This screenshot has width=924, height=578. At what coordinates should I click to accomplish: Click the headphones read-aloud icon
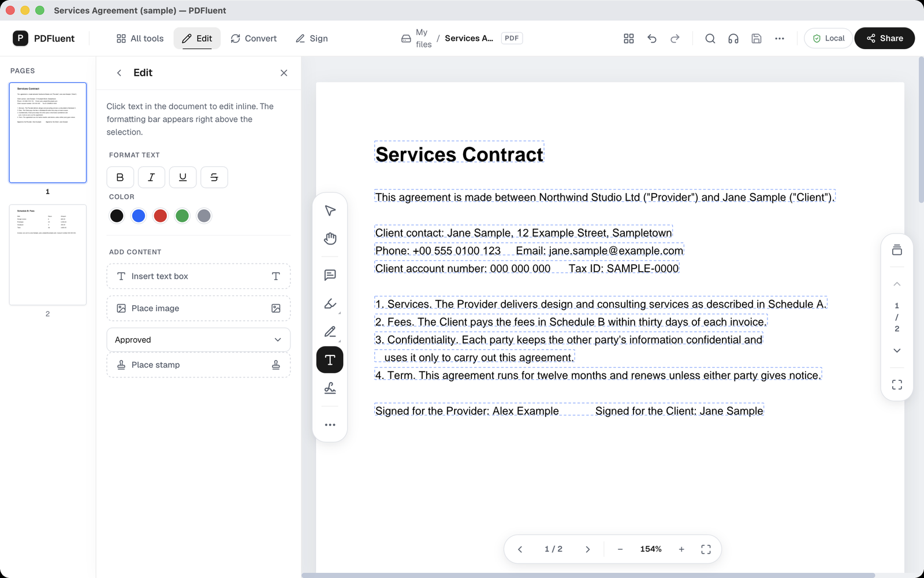[733, 38]
